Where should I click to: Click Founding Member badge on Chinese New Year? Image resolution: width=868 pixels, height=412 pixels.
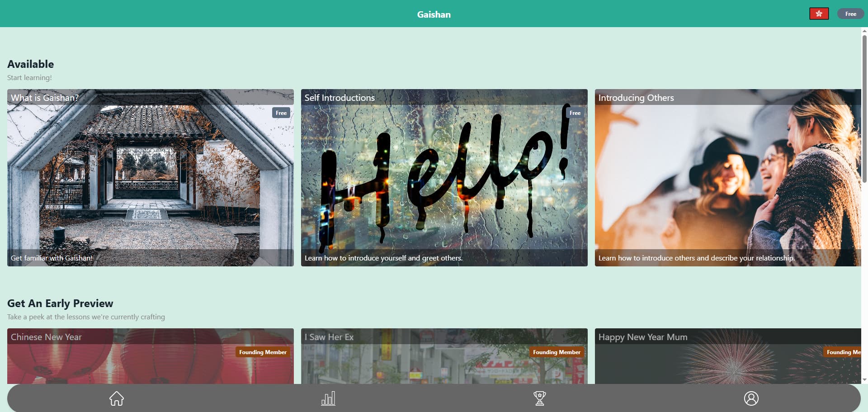(263, 352)
